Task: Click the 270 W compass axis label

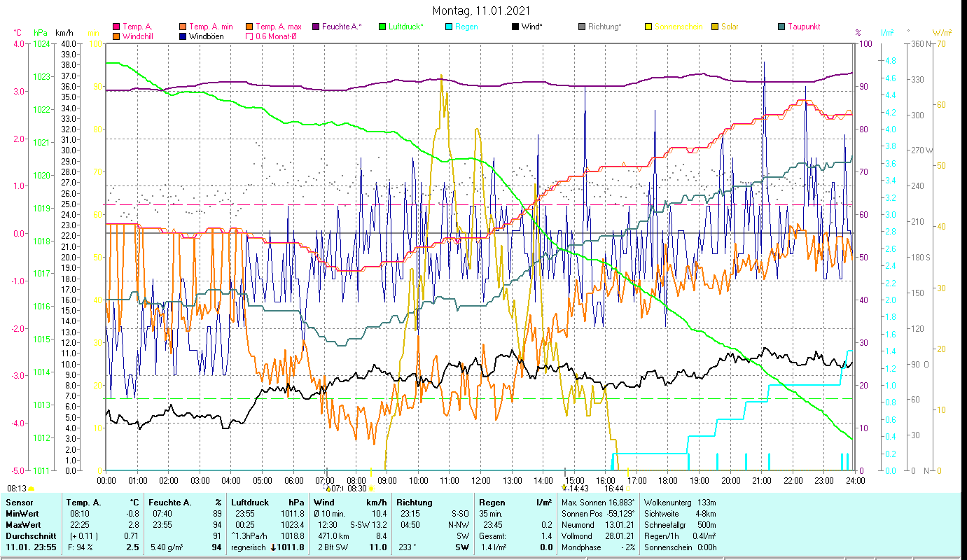Action: [x=921, y=150]
